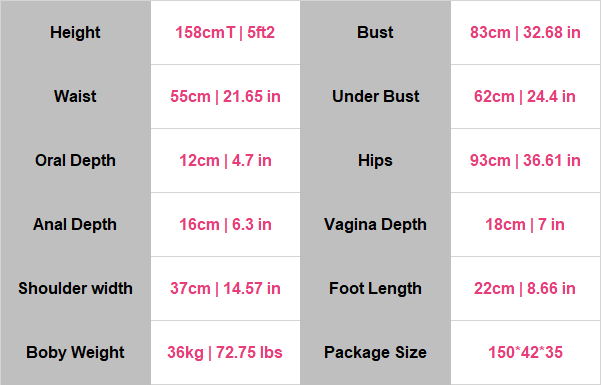Click the Waist label cell
This screenshot has height=385, width=601.
tap(75, 96)
